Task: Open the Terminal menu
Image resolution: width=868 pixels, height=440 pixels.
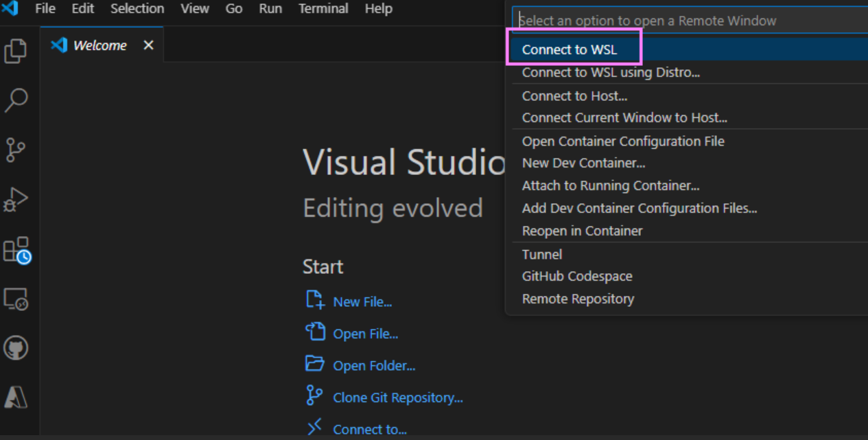Action: coord(323,9)
